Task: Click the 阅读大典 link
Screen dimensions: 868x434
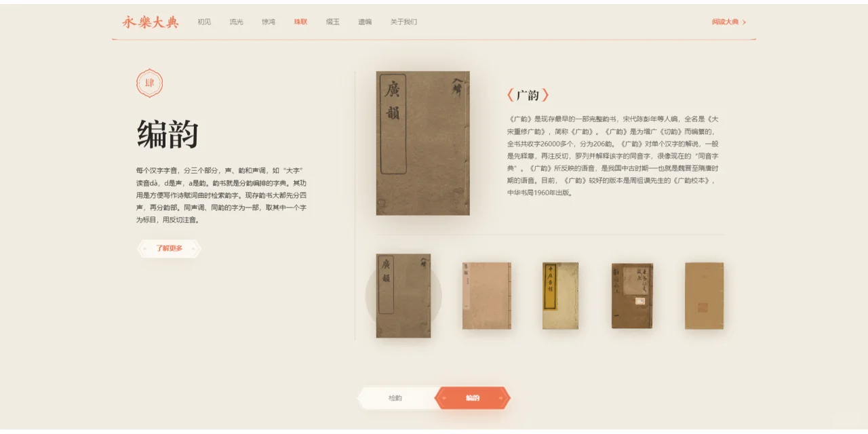Action: tap(726, 22)
